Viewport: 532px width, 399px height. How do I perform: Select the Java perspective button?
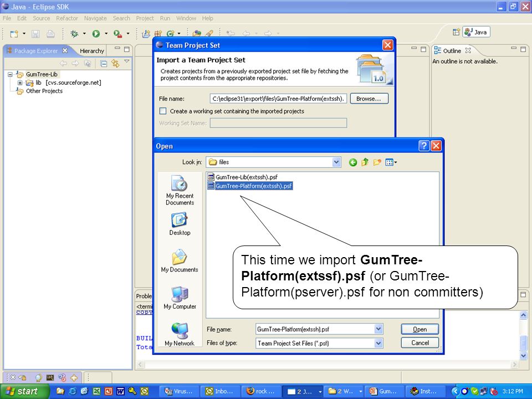point(477,32)
